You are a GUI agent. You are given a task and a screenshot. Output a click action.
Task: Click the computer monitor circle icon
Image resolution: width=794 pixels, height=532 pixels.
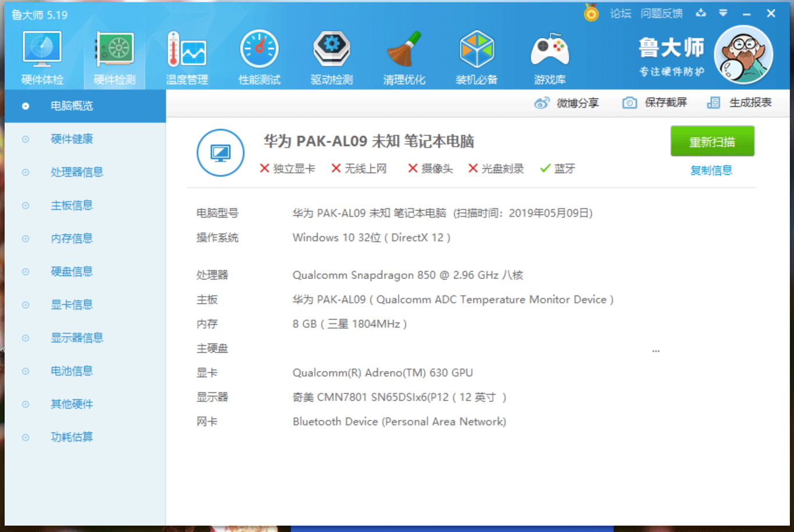(220, 153)
